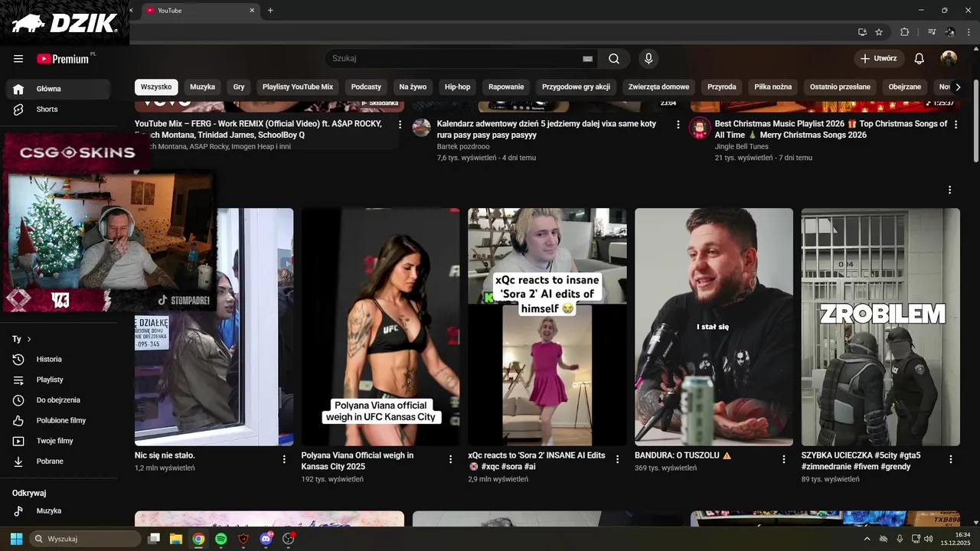This screenshot has width=980, height=551.
Task: Open Do obejrzenia watch later list
Action: click(58, 400)
